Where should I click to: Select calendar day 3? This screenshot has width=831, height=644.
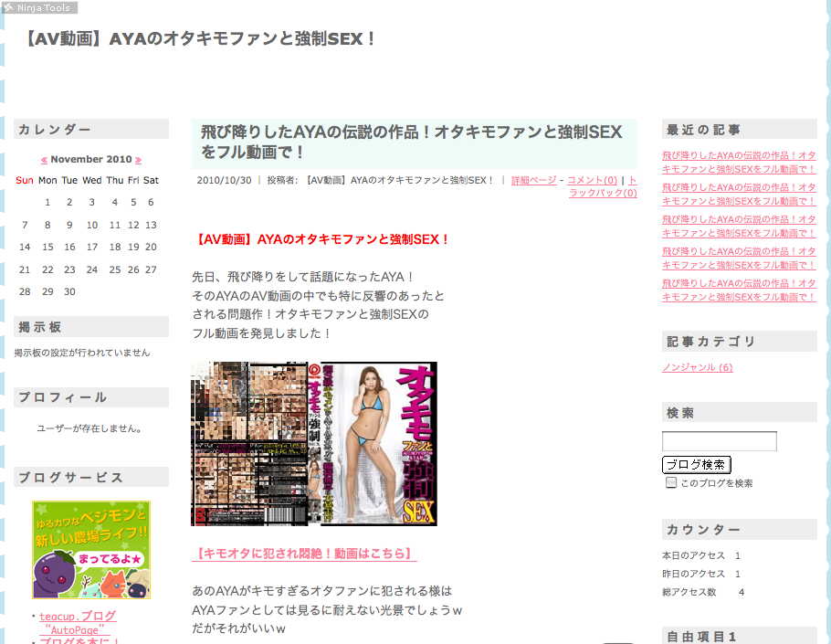91,203
